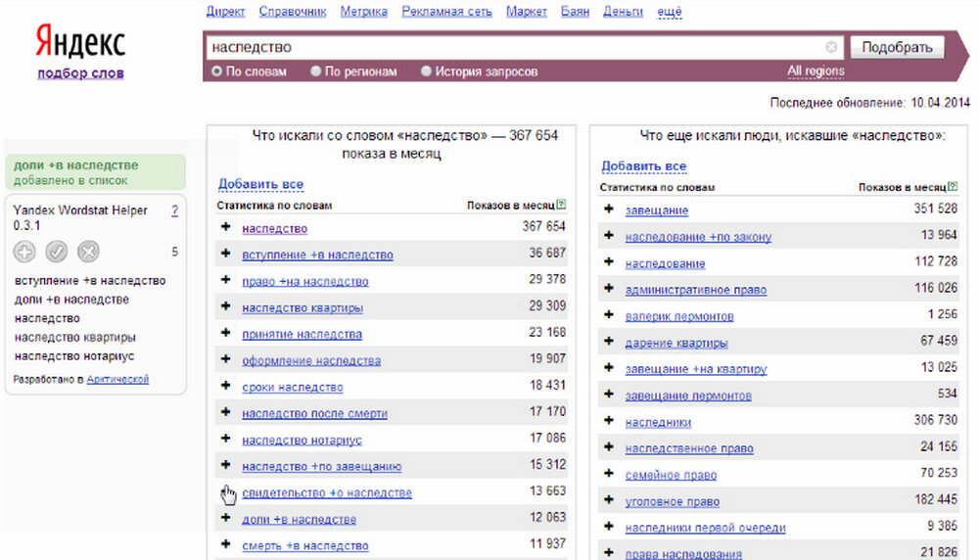This screenshot has width=979, height=560.
Task: Add 'наследство' keyword with plus icon
Action: pyautogui.click(x=226, y=227)
